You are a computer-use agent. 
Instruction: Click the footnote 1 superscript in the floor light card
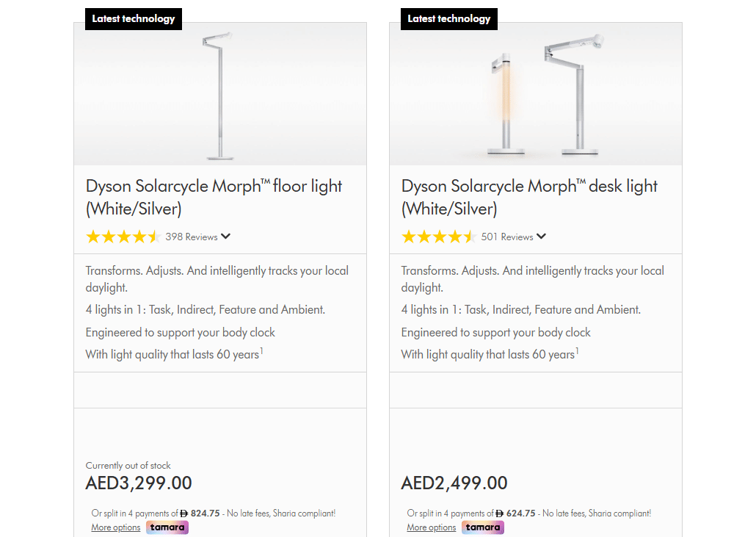(x=261, y=351)
